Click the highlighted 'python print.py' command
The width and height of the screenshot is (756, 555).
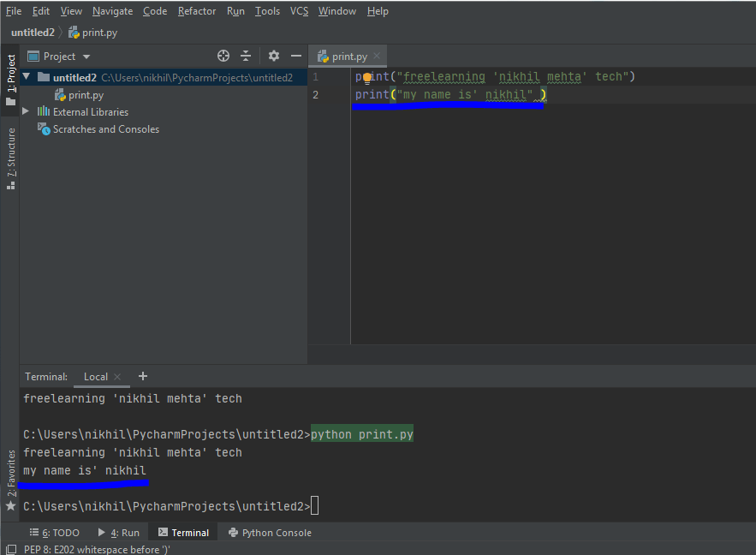(x=362, y=434)
